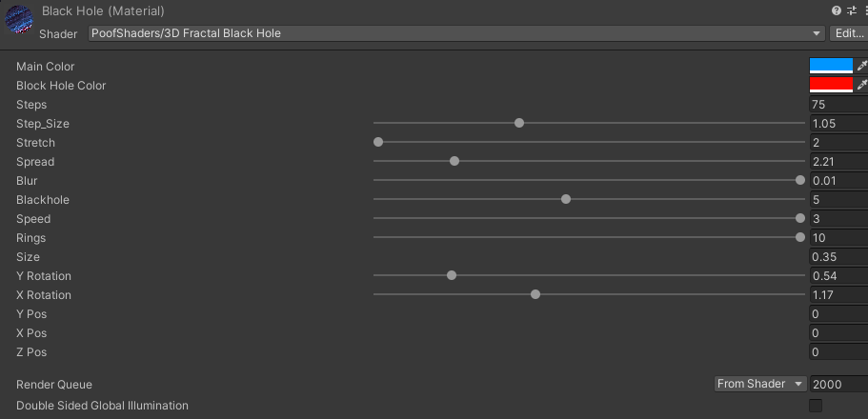Click the Render Queue 2000 value field
The image size is (868, 419).
838,384
